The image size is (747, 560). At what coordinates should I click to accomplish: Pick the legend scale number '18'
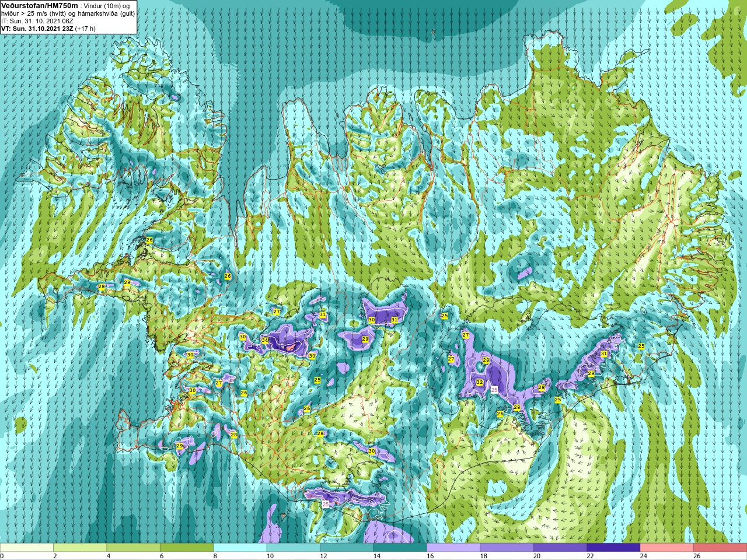coord(483,556)
